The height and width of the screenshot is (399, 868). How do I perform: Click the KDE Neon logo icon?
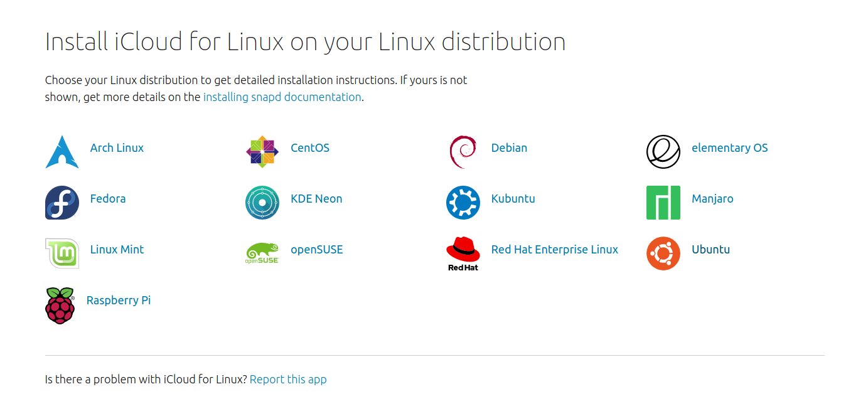coord(262,203)
